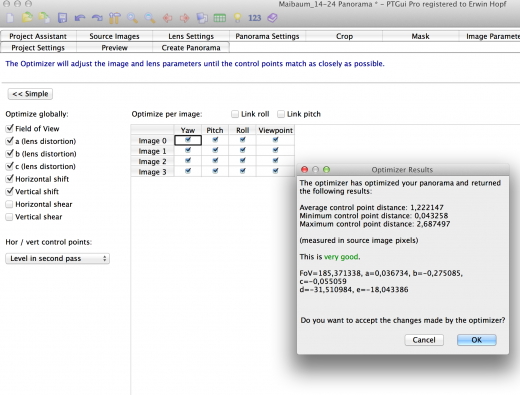Select the Image 0 row header
The width and height of the screenshot is (520, 395).
pos(152,141)
